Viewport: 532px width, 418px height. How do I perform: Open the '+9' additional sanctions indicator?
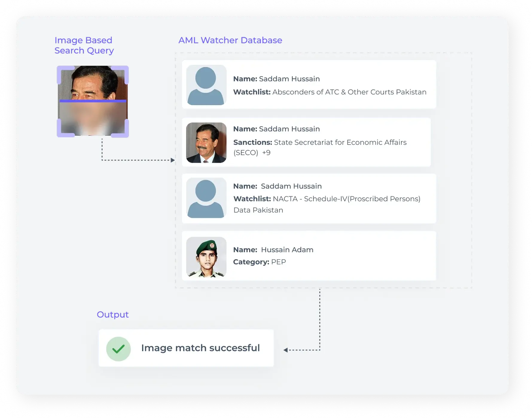[266, 153]
